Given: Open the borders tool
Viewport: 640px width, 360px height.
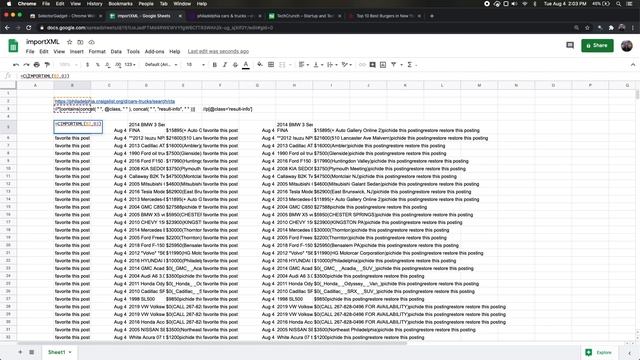Looking at the screenshot, I should coord(271,64).
